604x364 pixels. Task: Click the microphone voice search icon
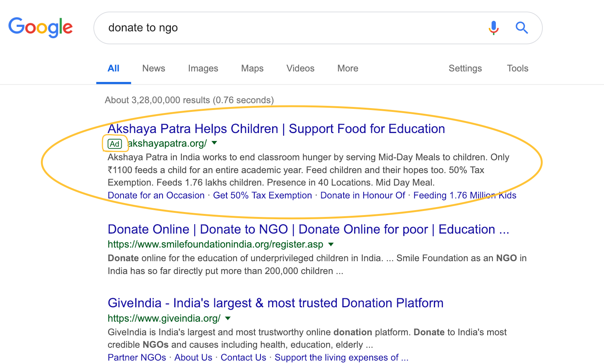pos(493,28)
